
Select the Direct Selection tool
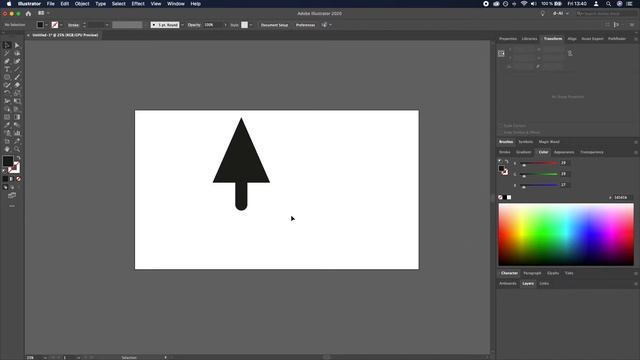point(17,45)
